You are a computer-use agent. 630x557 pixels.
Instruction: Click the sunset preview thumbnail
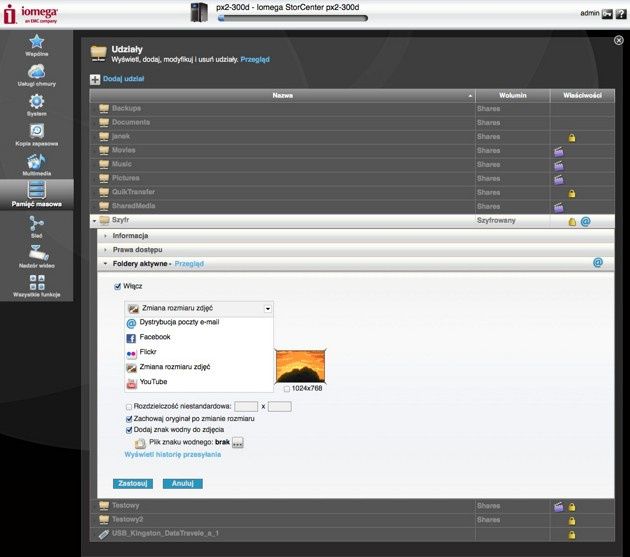[x=300, y=366]
